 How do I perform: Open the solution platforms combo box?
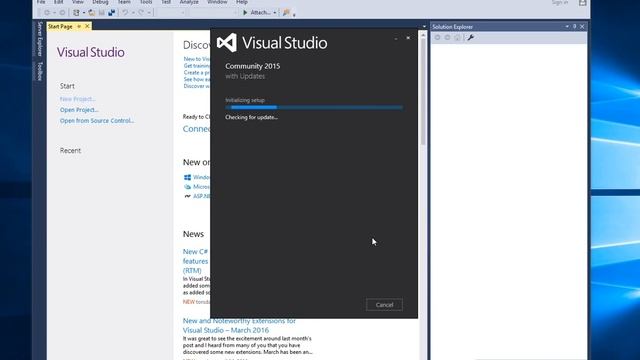pos(213,13)
